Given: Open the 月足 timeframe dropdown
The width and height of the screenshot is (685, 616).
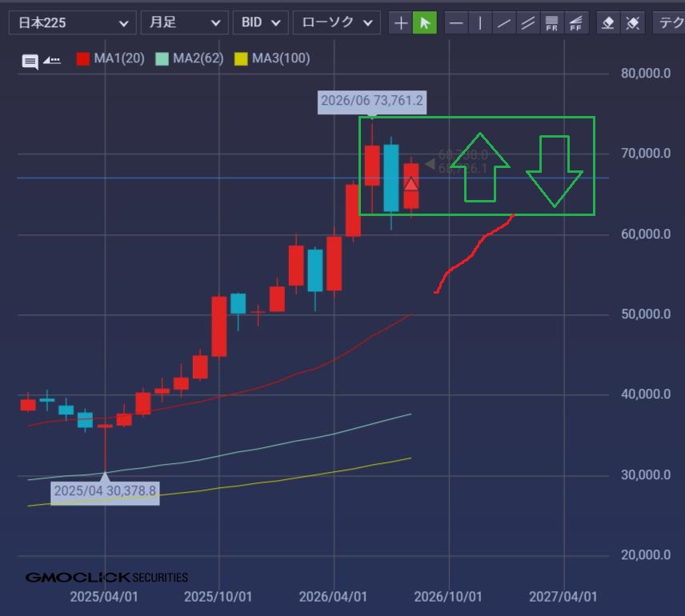Looking at the screenshot, I should click(x=184, y=22).
